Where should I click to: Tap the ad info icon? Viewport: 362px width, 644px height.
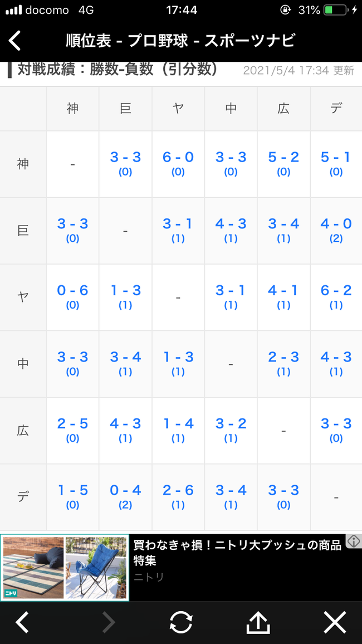354,541
